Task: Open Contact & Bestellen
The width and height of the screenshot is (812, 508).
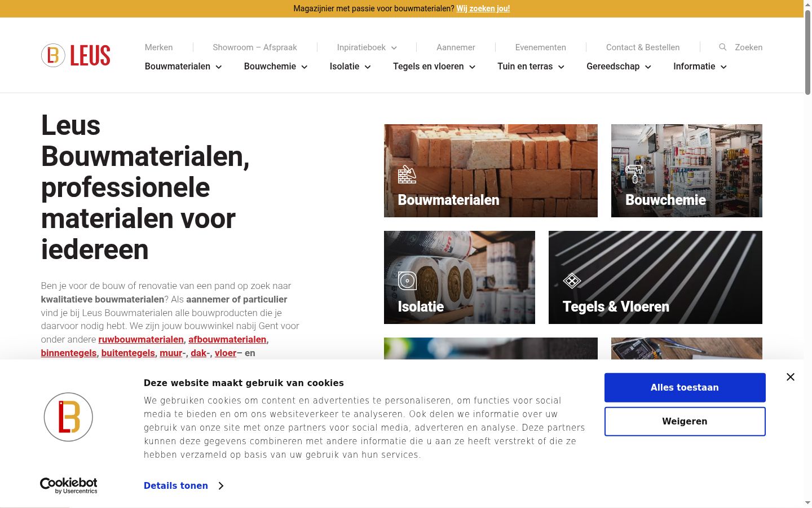Action: [x=643, y=47]
